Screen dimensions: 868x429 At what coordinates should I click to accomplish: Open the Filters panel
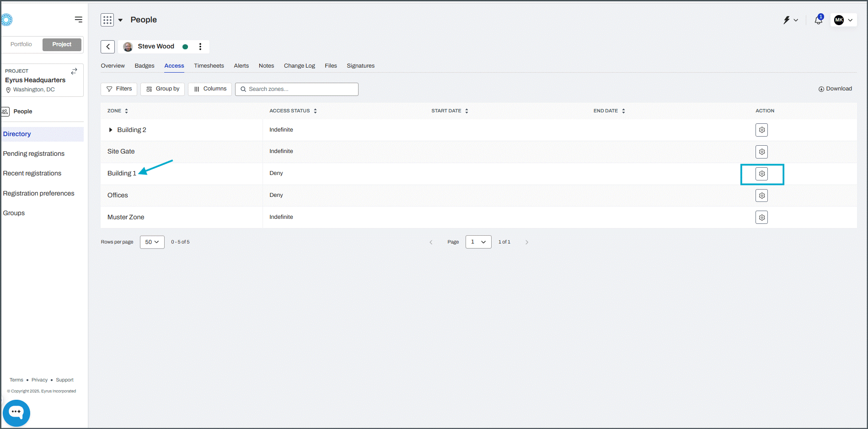[x=119, y=89]
